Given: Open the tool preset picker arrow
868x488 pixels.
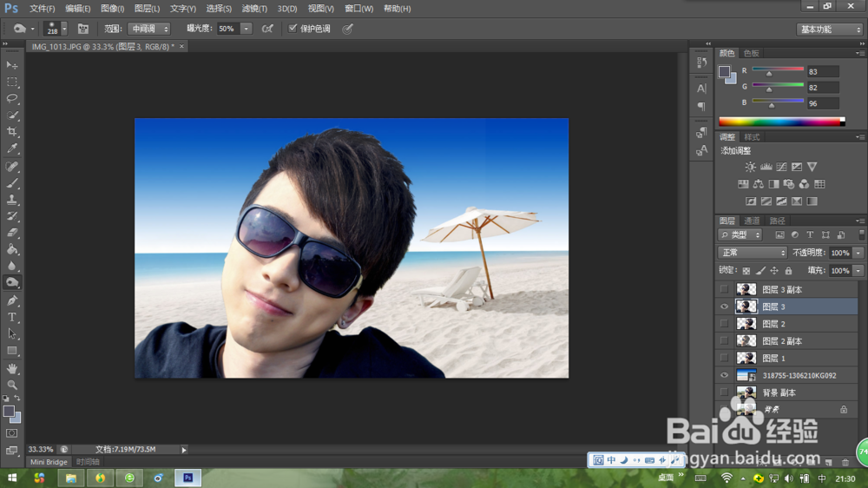Looking at the screenshot, I should [33, 29].
